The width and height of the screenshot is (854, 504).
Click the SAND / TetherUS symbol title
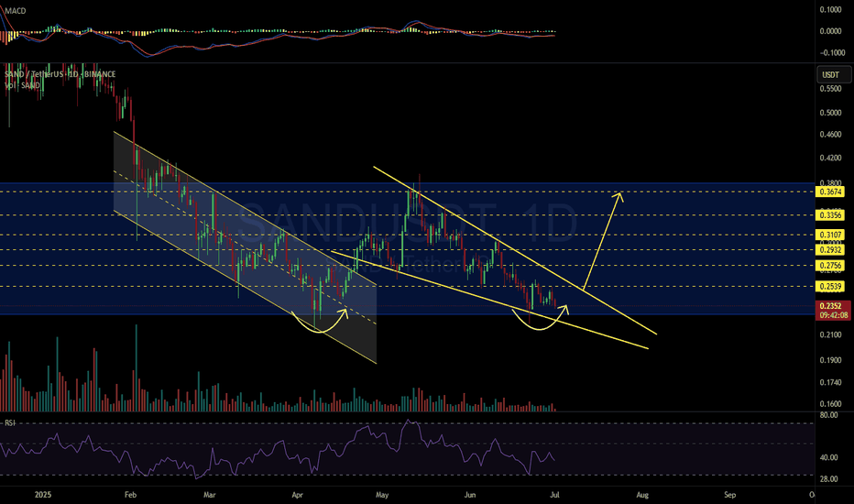[x=60, y=74]
